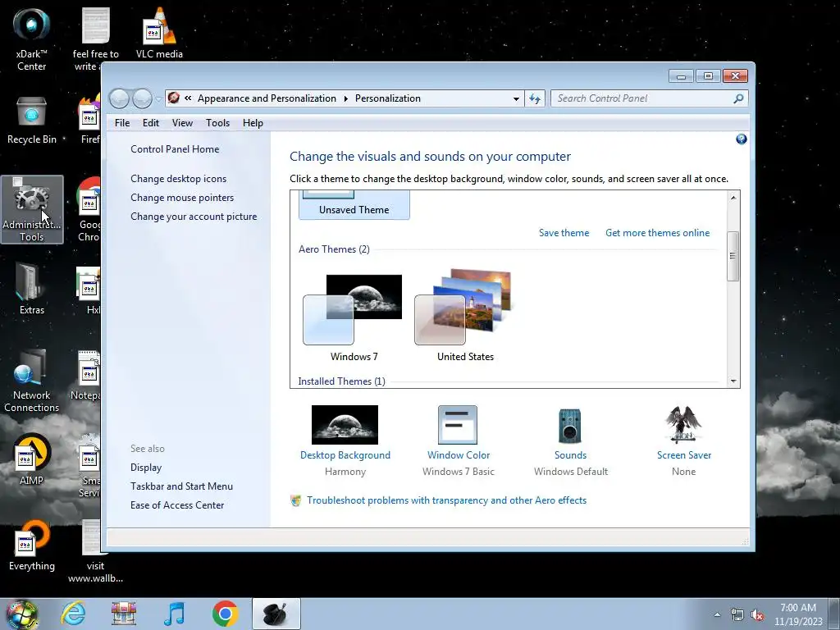The width and height of the screenshot is (840, 630).
Task: Launch Internet Explorer from the taskbar
Action: click(73, 614)
